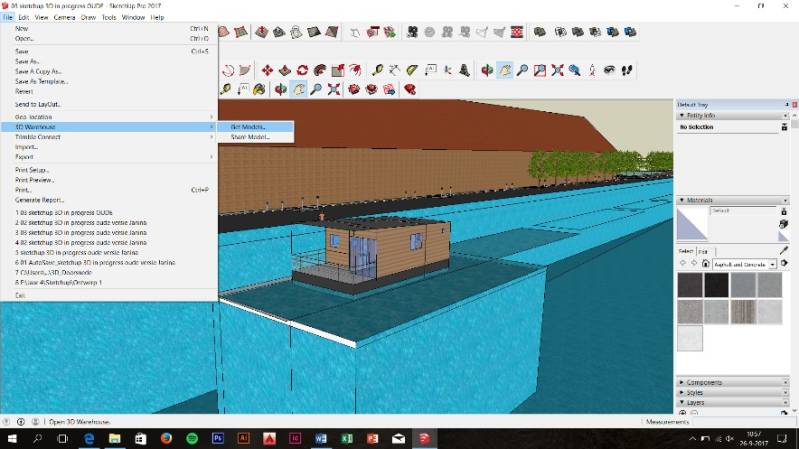
Task: Select the striped wood-grain concrete swatch
Action: 743,311
